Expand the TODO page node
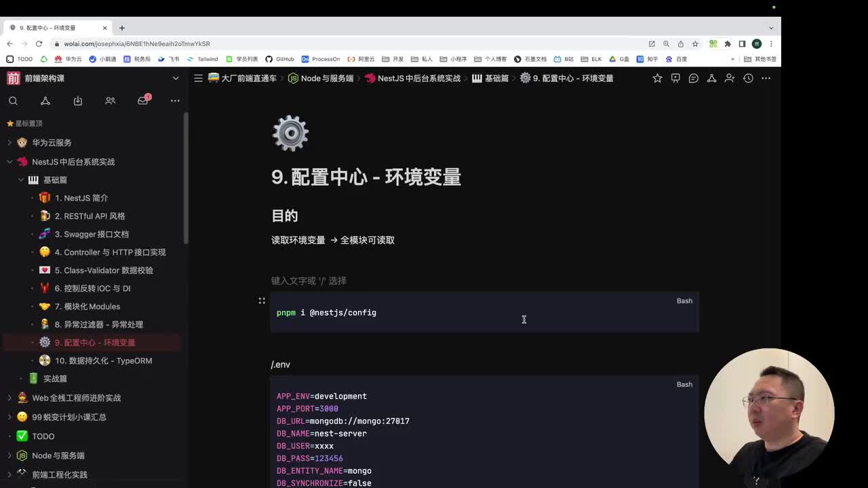 coord(9,436)
